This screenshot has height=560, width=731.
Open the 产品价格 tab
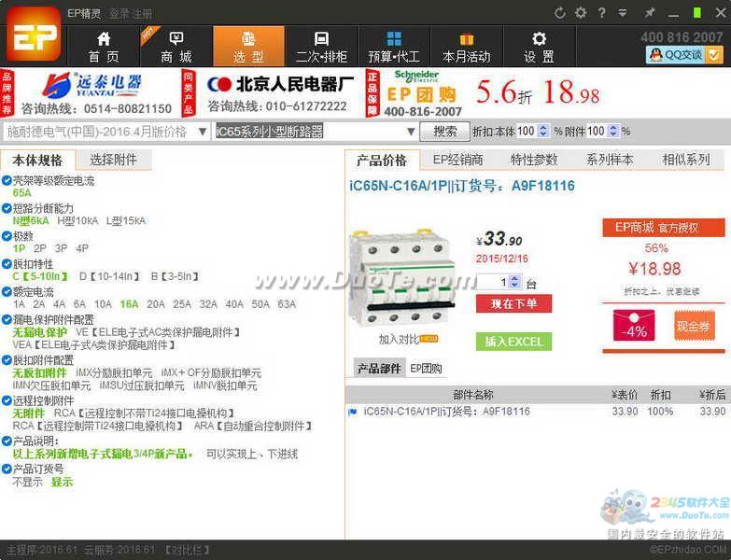tap(382, 161)
